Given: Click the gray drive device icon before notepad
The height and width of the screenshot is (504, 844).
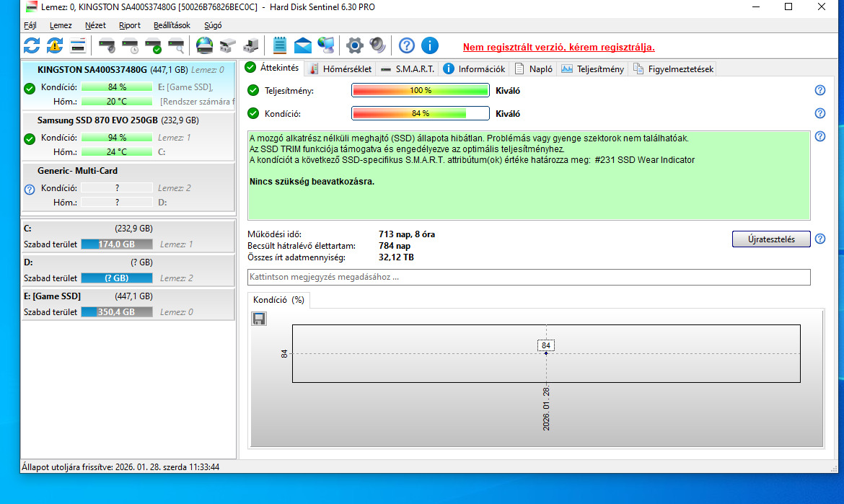Looking at the screenshot, I should (x=251, y=45).
